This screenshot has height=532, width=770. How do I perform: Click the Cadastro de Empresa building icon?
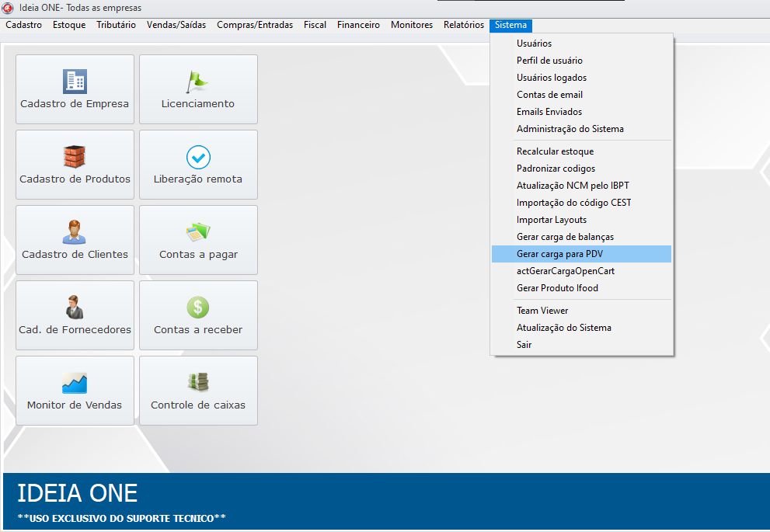tap(75, 81)
